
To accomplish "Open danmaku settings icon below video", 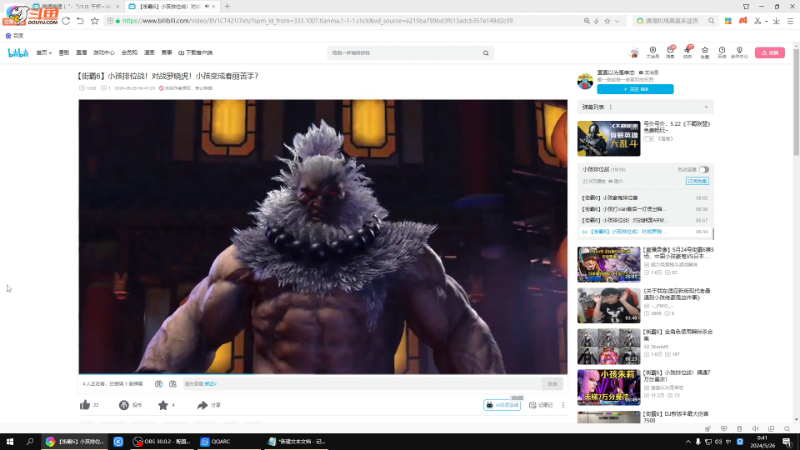I will (172, 384).
